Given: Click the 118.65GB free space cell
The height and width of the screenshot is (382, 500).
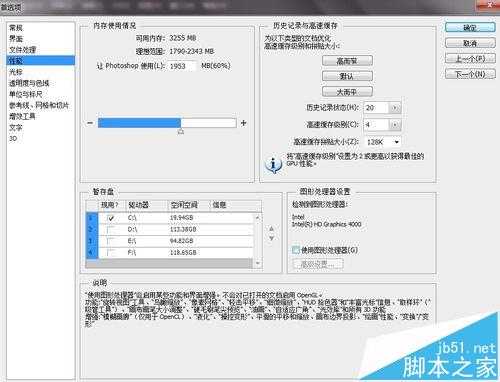Looking at the screenshot, I should tap(183, 253).
